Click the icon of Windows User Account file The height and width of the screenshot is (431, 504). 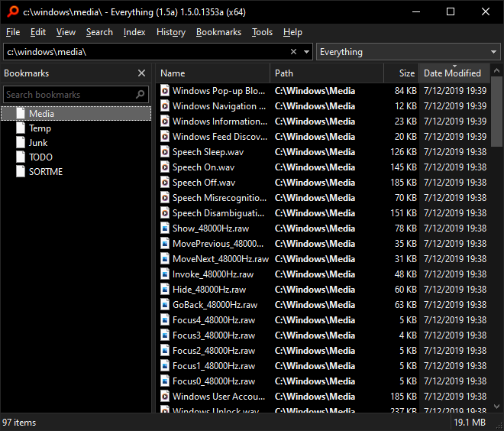click(x=165, y=397)
